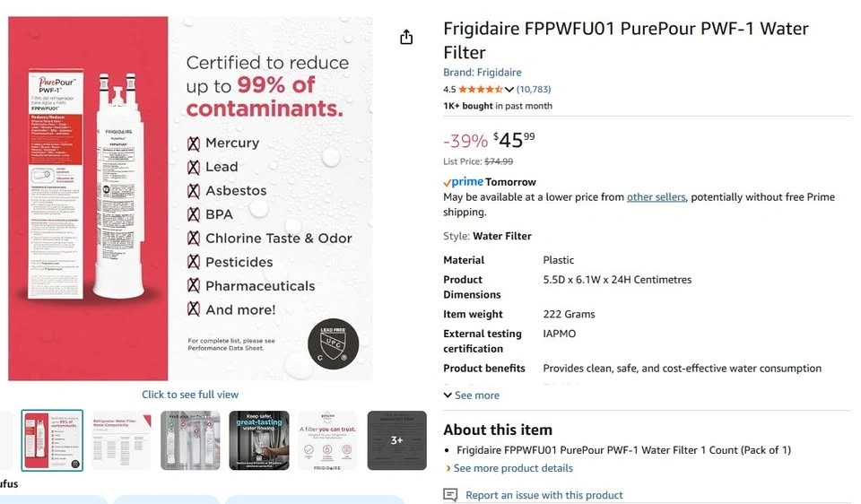Click the report issue speech bubble icon
This screenshot has width=861, height=504.
[x=450, y=495]
